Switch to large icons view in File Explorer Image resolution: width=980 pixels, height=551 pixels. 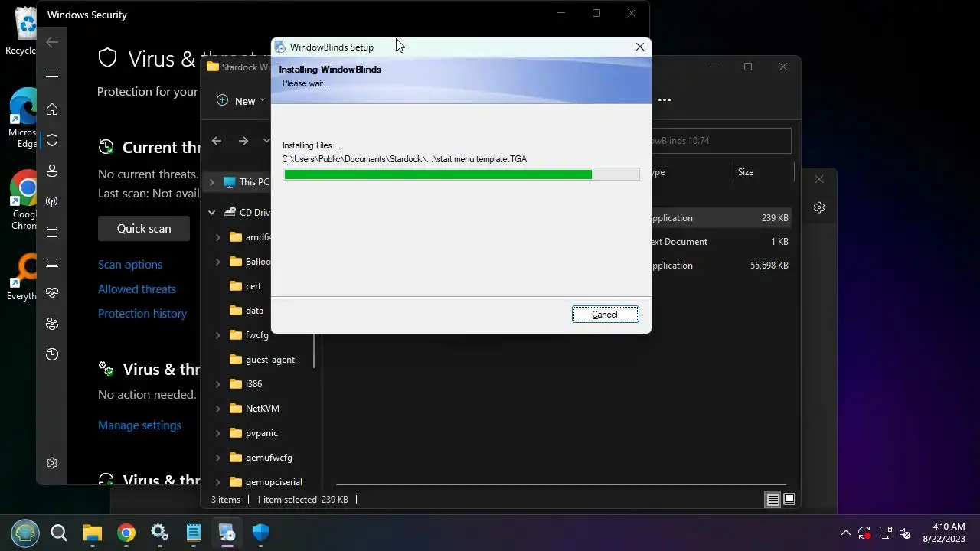click(x=789, y=500)
